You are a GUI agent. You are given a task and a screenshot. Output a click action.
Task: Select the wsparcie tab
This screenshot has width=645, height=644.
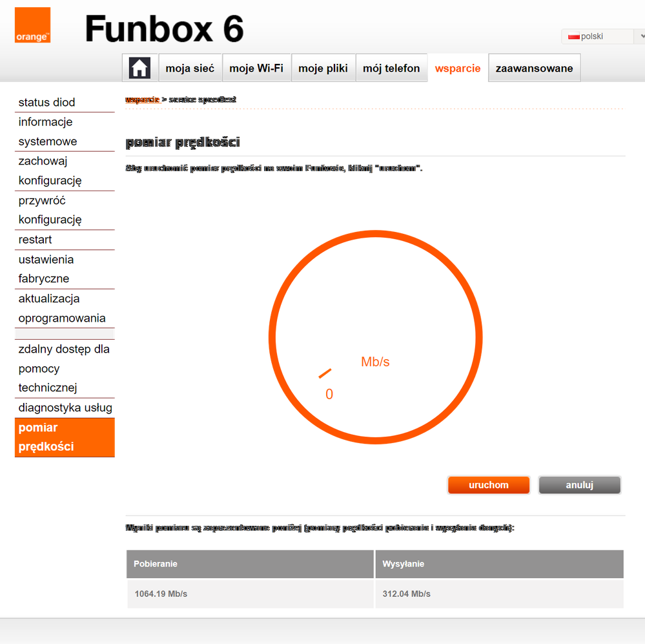point(457,68)
